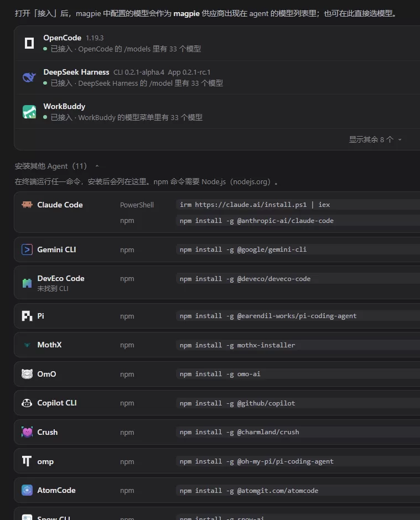This screenshot has height=520, width=420.
Task: Select the gemini-cli npm install command
Action: coord(298,249)
